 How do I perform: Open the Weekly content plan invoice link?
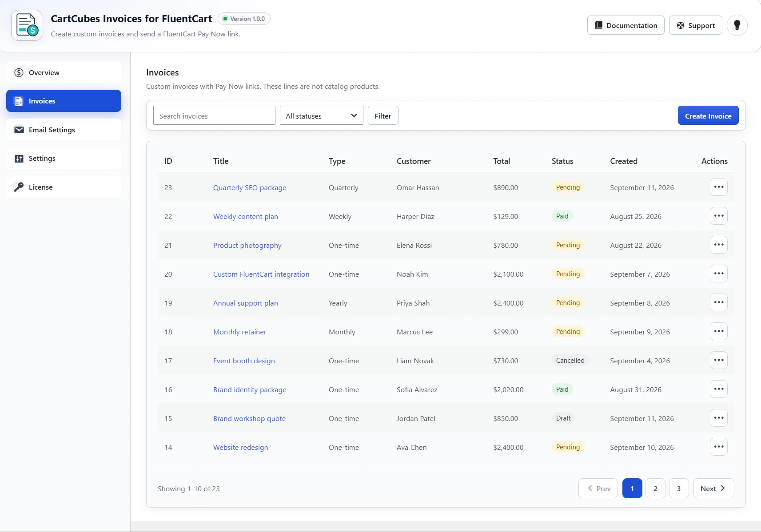pos(246,216)
